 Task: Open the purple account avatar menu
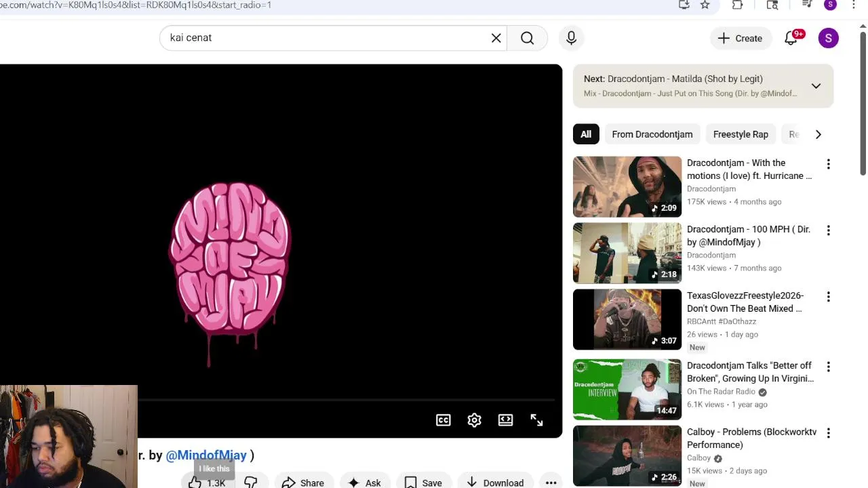coord(828,38)
